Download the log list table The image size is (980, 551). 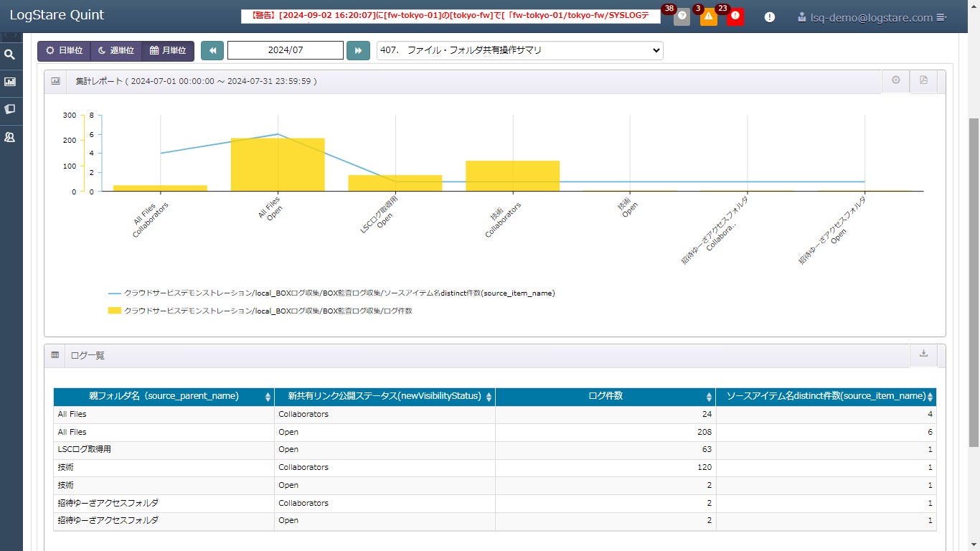pyautogui.click(x=923, y=354)
